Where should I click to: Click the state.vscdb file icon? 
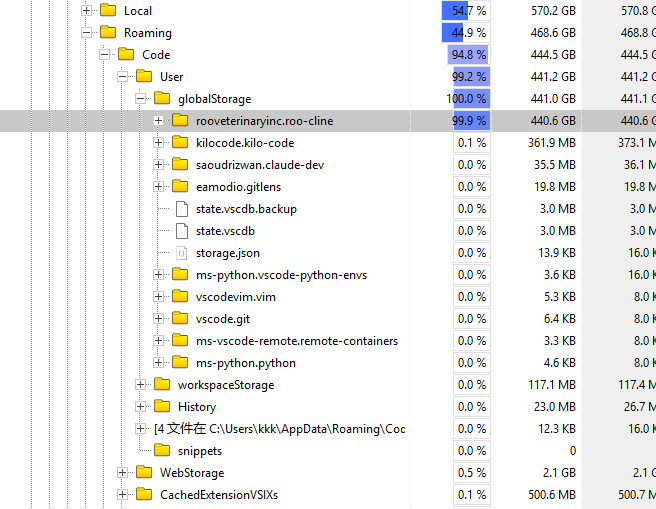(x=182, y=231)
